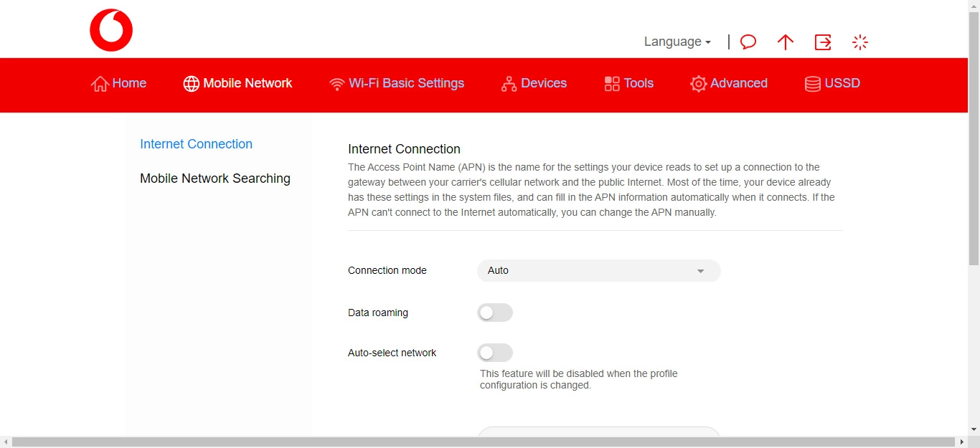
Task: Expand the Language selector
Action: point(675,42)
